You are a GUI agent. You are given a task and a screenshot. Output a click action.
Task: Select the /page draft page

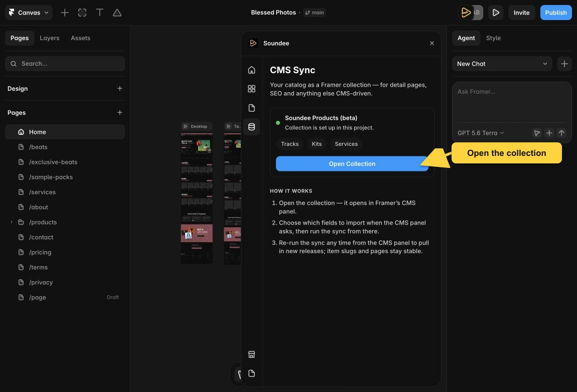point(65,297)
